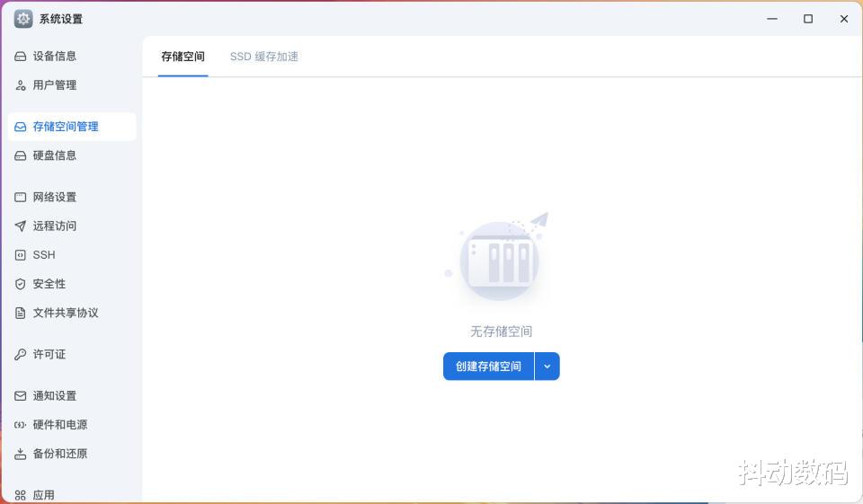Expand the create storage dropdown arrow
This screenshot has width=863, height=504.
click(x=547, y=367)
